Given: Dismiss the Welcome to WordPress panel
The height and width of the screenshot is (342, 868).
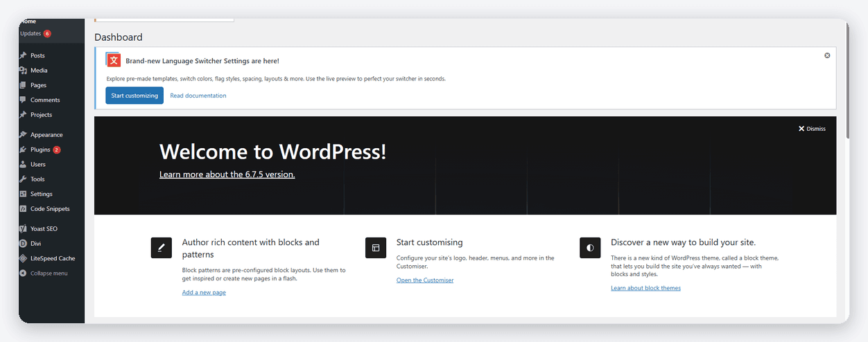Looking at the screenshot, I should (812, 129).
